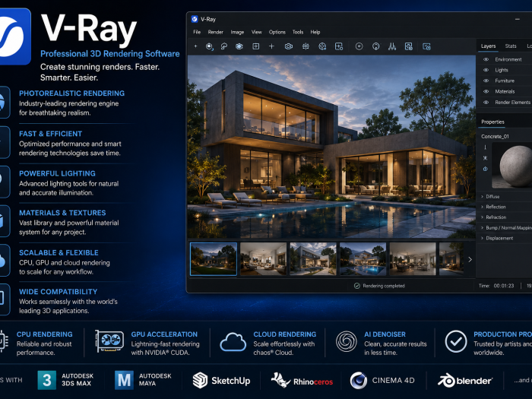Image resolution: width=532 pixels, height=399 pixels.
Task: Toggle the Render Elements eye icon
Action: pyautogui.click(x=486, y=102)
